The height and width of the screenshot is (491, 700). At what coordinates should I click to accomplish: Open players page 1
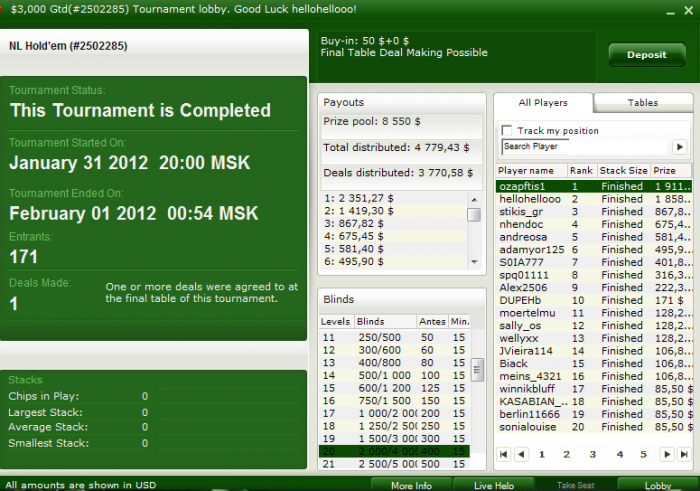tap(542, 454)
